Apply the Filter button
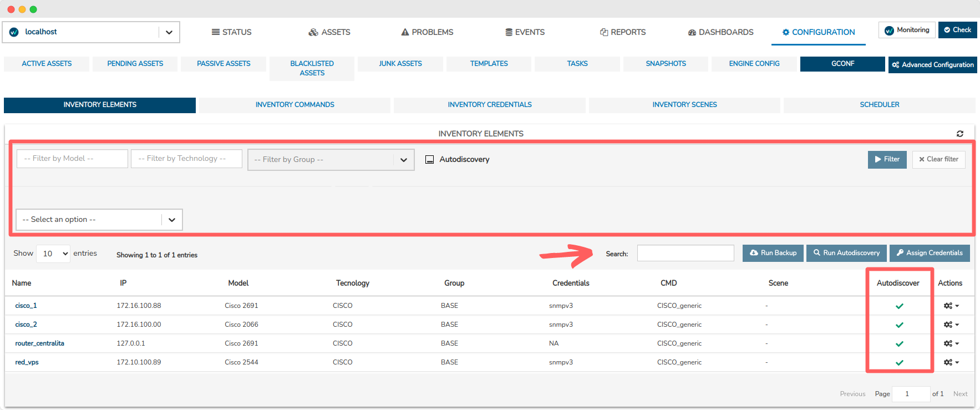 [887, 159]
